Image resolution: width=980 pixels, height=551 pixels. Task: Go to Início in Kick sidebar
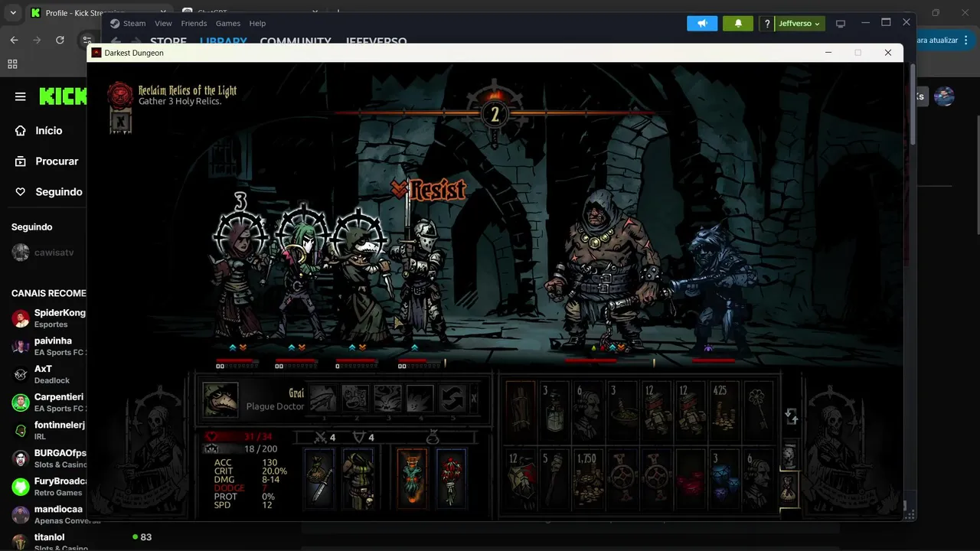coord(40,131)
